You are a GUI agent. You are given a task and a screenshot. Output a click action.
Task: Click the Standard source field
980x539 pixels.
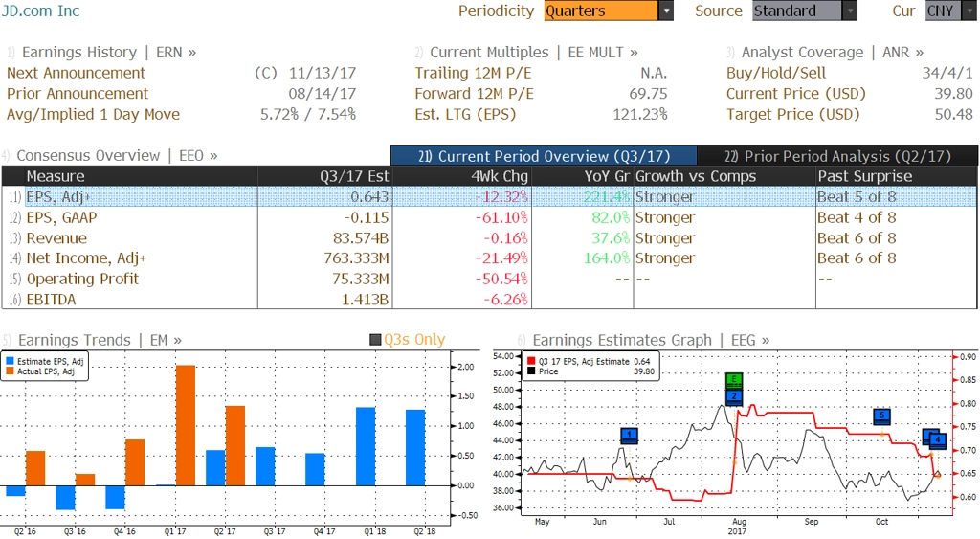click(797, 11)
